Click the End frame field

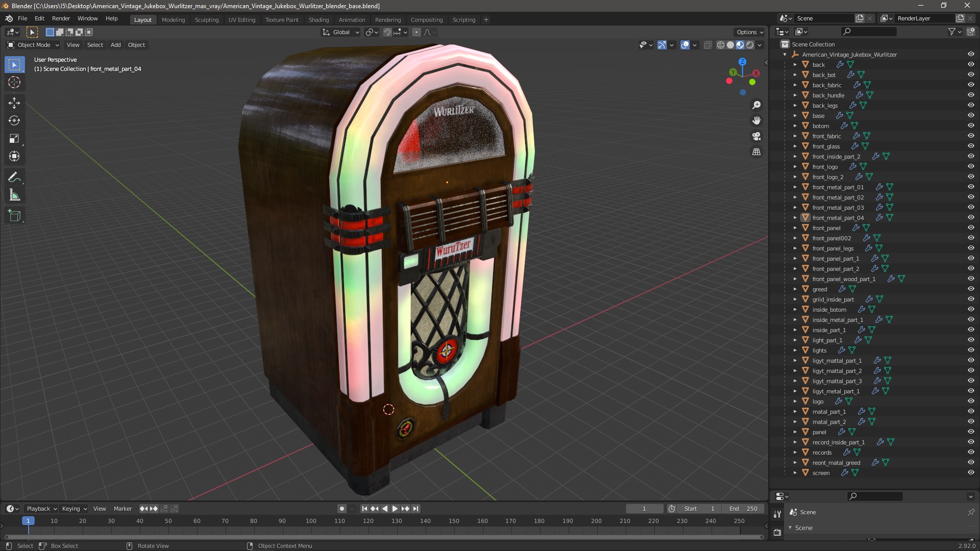tap(744, 509)
